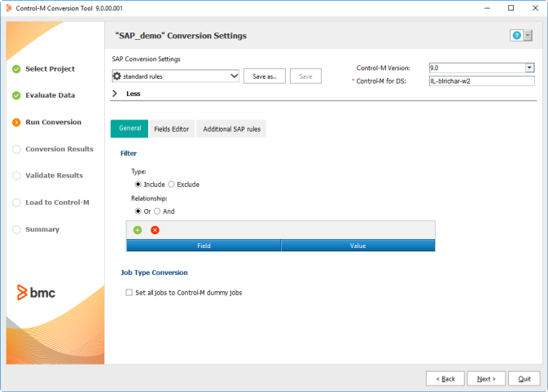Click the Load to Control-M step circle

[16, 203]
